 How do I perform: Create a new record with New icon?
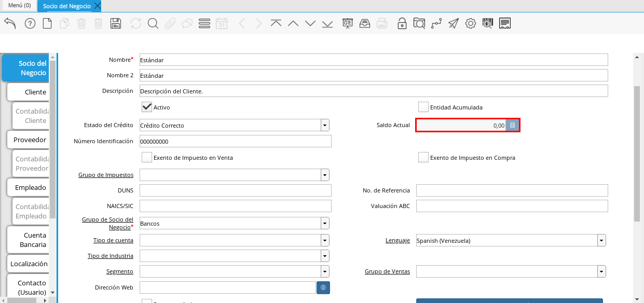pyautogui.click(x=47, y=23)
